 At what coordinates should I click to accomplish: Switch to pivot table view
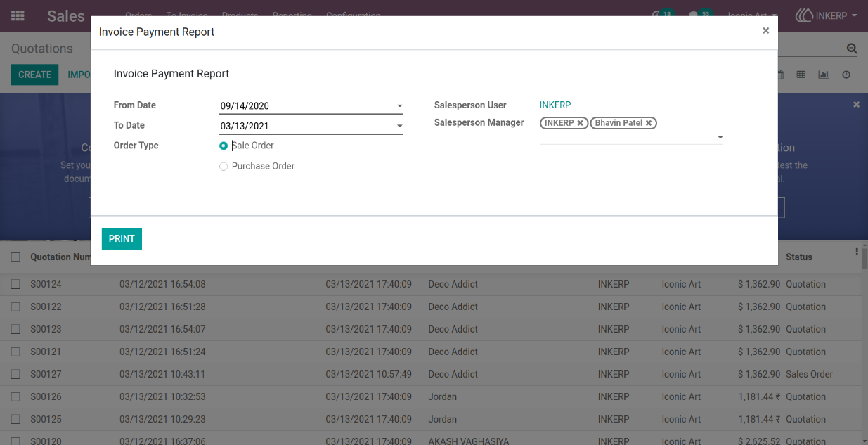click(x=801, y=75)
